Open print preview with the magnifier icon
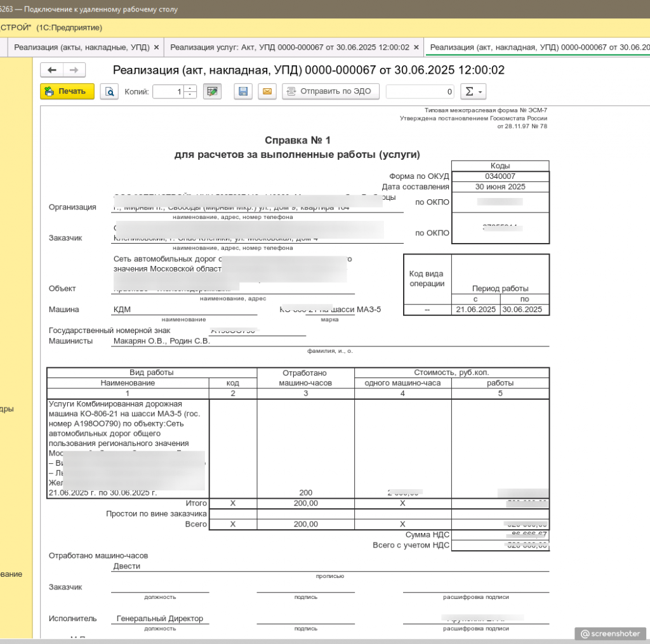This screenshot has height=644, width=650. [x=109, y=91]
